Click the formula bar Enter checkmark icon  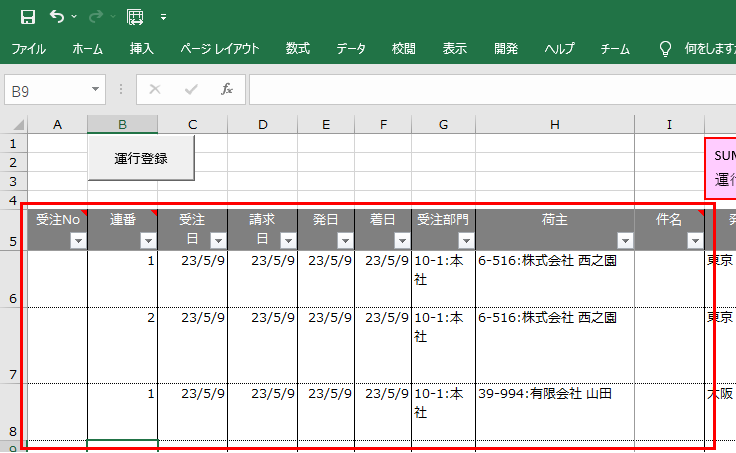coord(190,90)
